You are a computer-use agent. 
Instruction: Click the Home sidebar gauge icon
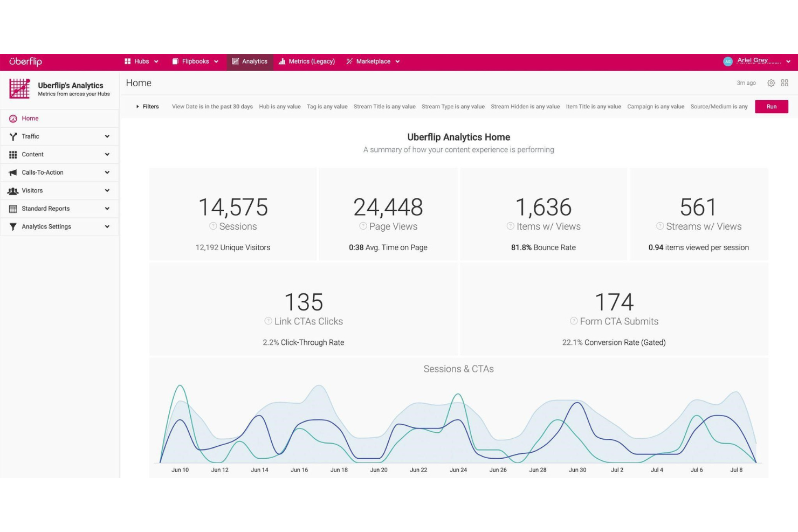tap(13, 119)
